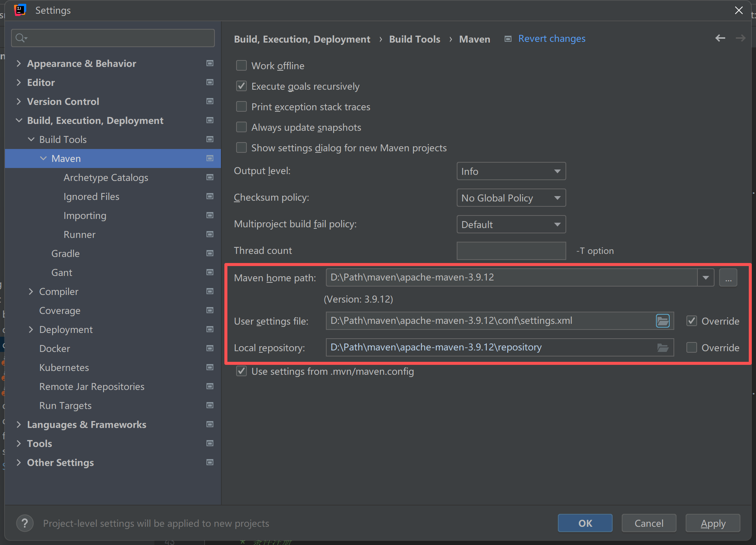Click the Thread count input field
The width and height of the screenshot is (756, 545).
click(x=511, y=251)
